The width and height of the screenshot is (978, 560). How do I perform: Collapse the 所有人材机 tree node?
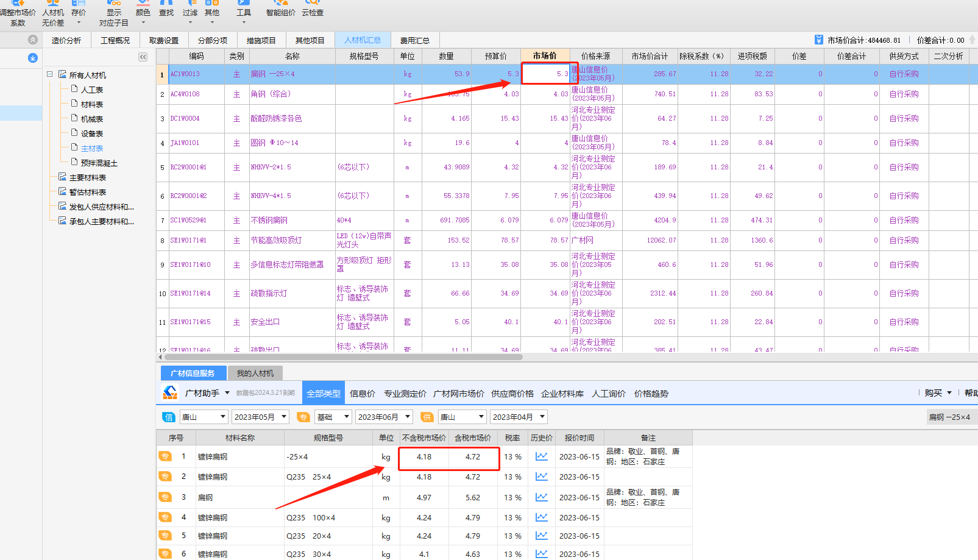[x=50, y=74]
